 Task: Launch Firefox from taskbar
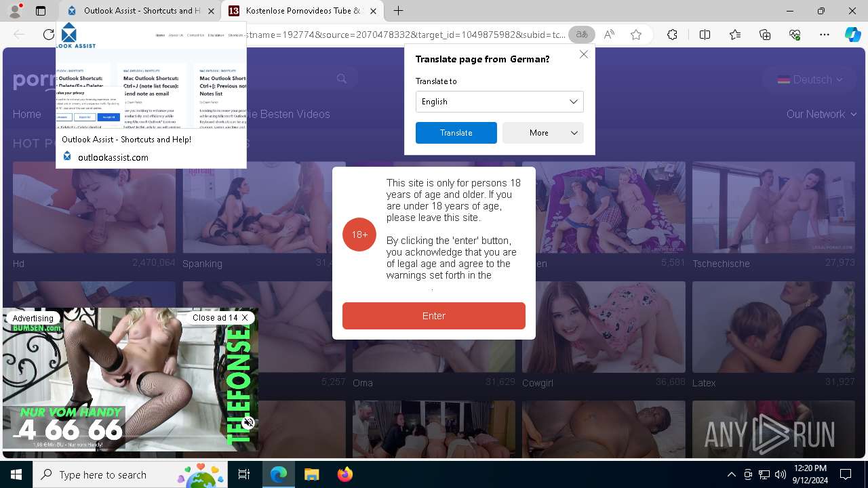(344, 474)
